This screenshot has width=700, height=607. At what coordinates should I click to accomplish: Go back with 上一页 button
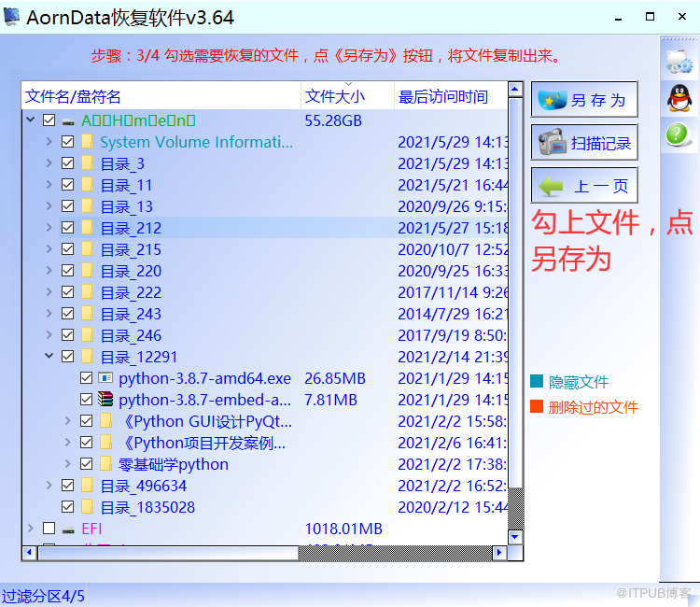click(584, 185)
